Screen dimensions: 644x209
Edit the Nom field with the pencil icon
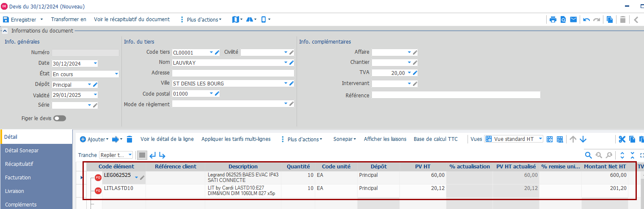tap(291, 63)
